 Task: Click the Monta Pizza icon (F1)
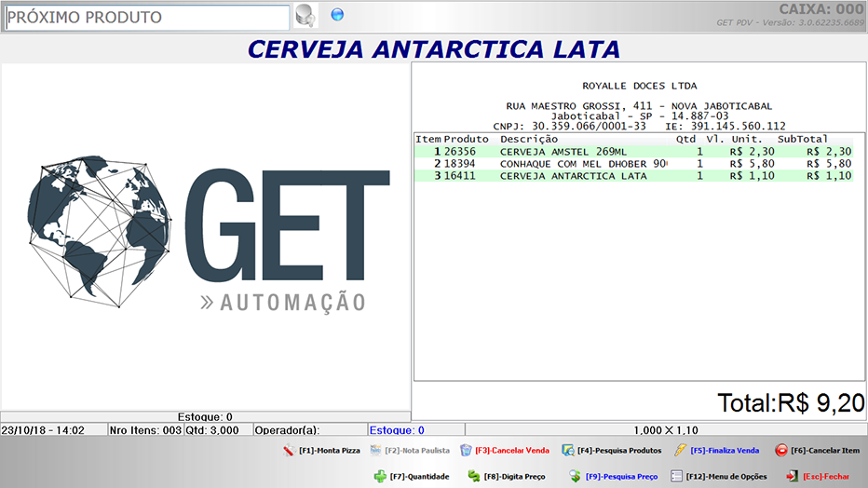(x=289, y=451)
